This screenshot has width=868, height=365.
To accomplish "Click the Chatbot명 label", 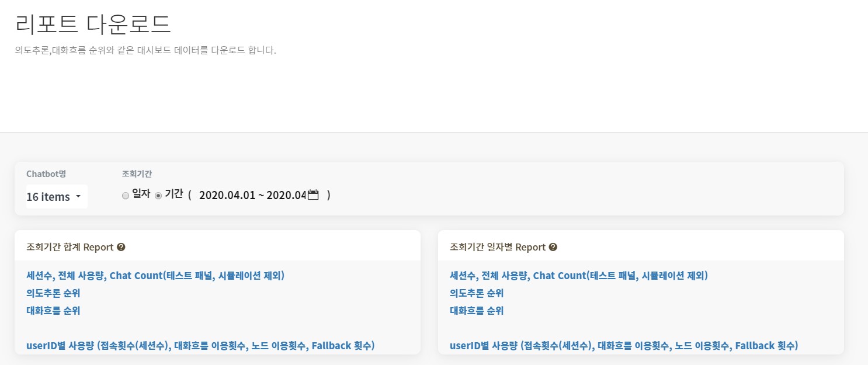I will tap(46, 174).
